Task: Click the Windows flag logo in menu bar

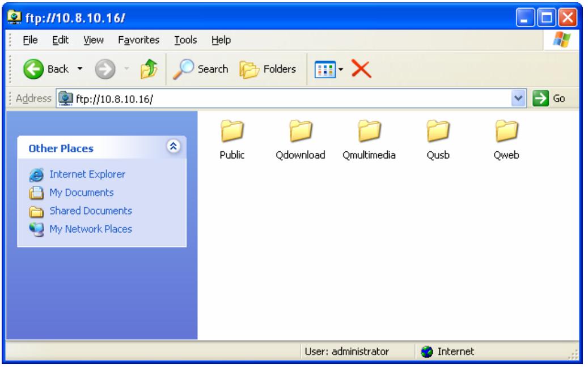Action: [x=561, y=39]
